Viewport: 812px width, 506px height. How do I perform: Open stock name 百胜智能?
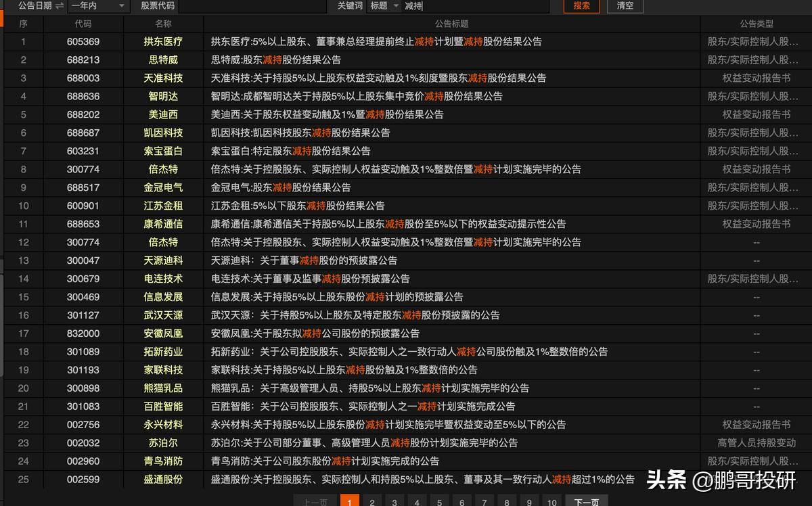click(163, 407)
